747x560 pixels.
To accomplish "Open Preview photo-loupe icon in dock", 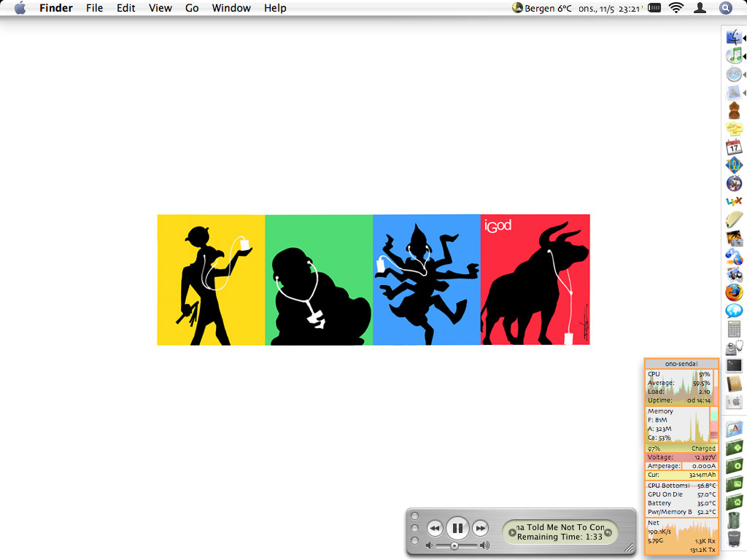I will point(734,274).
